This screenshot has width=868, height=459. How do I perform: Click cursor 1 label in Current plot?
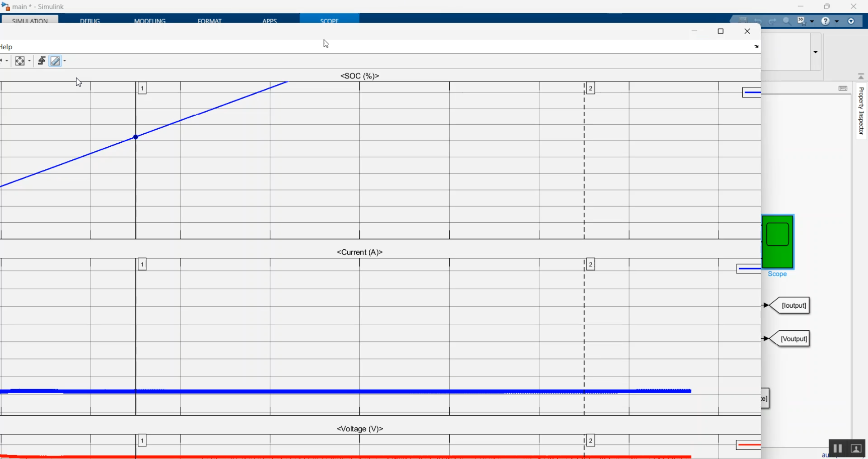(x=142, y=264)
